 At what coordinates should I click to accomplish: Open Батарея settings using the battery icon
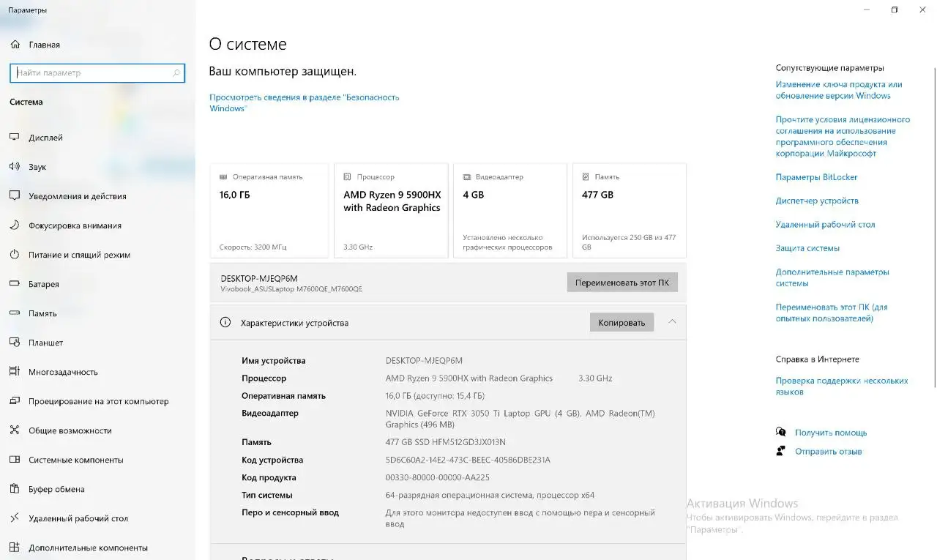[16, 283]
